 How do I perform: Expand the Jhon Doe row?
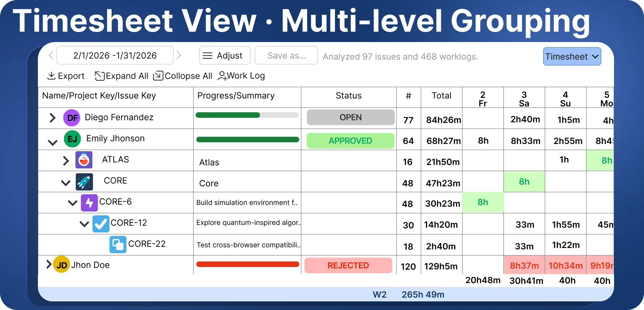tap(49, 264)
